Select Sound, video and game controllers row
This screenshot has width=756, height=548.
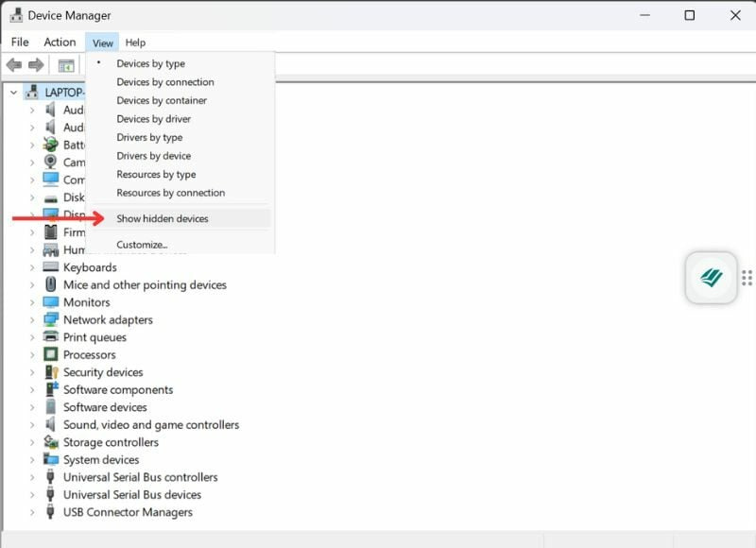tap(151, 424)
